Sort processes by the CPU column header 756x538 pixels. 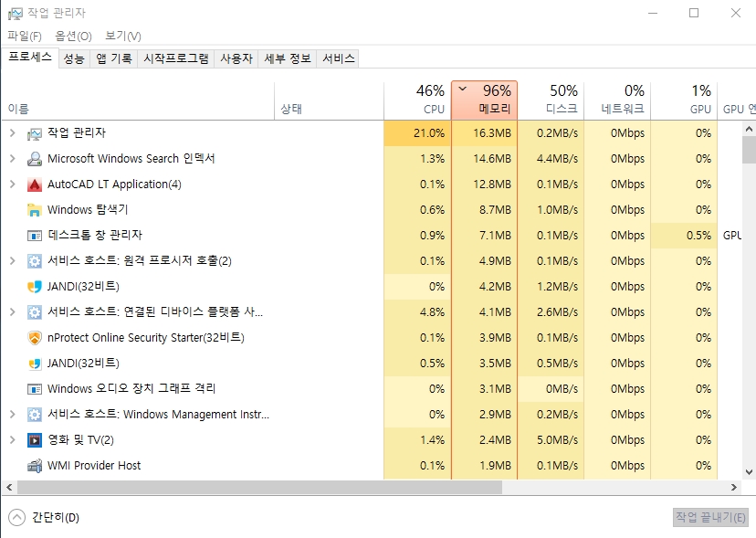pos(417,100)
